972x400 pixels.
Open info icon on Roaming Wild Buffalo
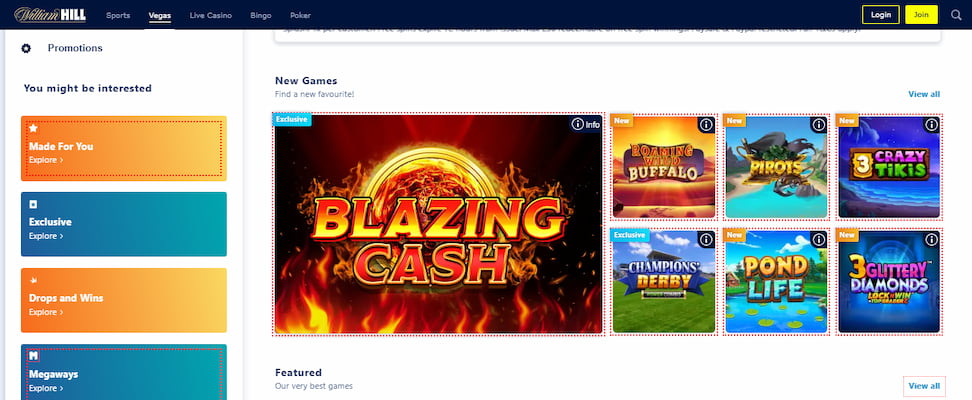(x=706, y=125)
